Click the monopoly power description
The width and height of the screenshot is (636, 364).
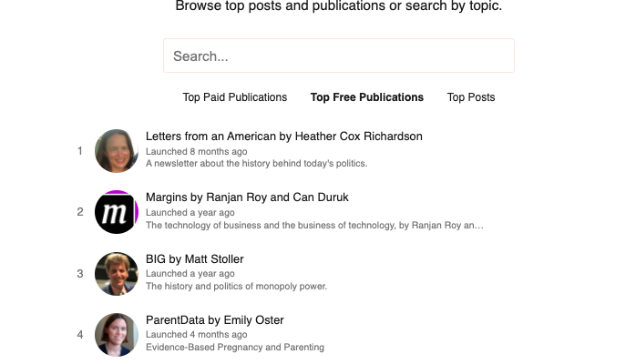[236, 287]
